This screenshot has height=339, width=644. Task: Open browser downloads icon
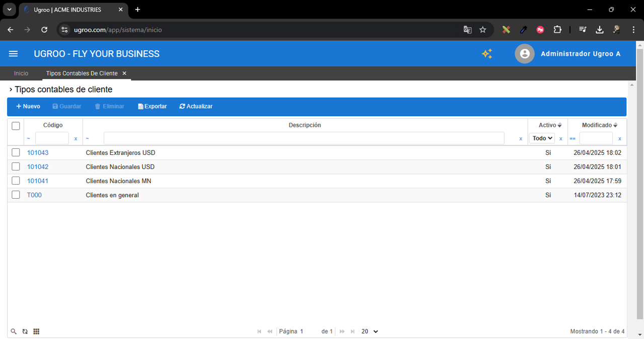[x=599, y=30]
